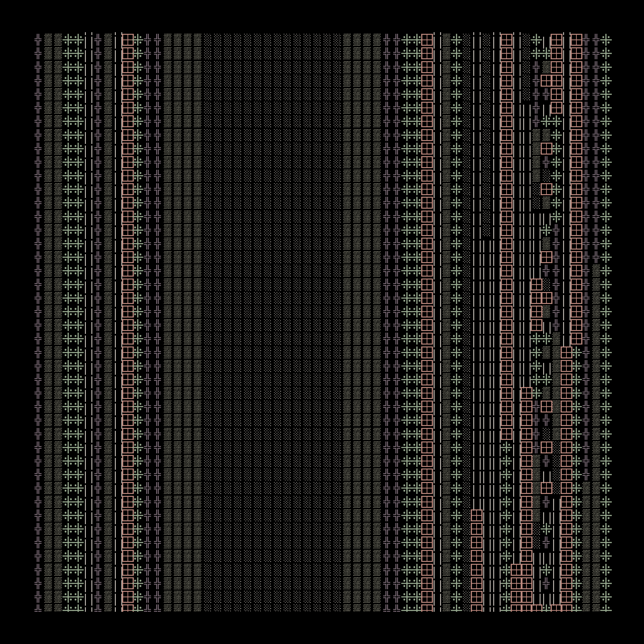Click the second dotted stripe from the left in top row
This screenshot has width=644, height=644.
(58, 40)
